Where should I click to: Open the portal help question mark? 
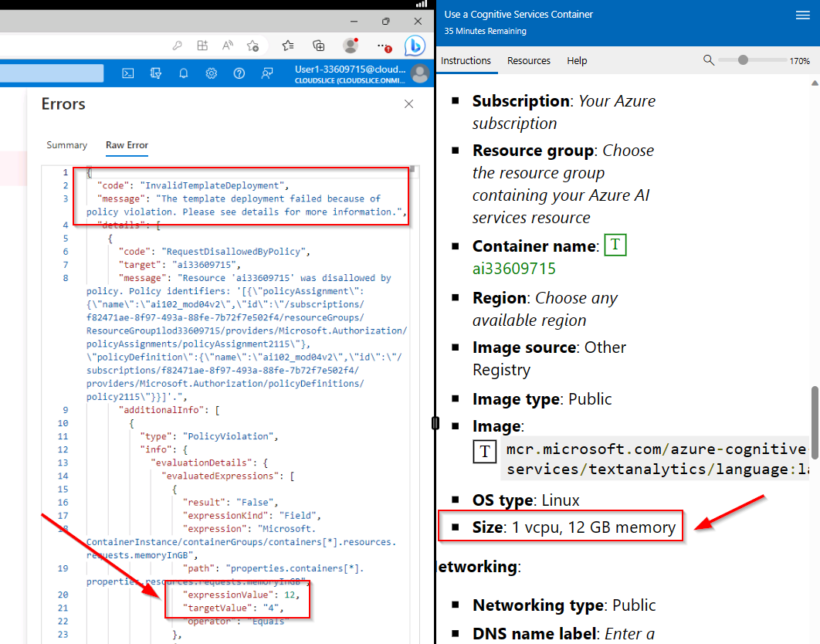[239, 73]
